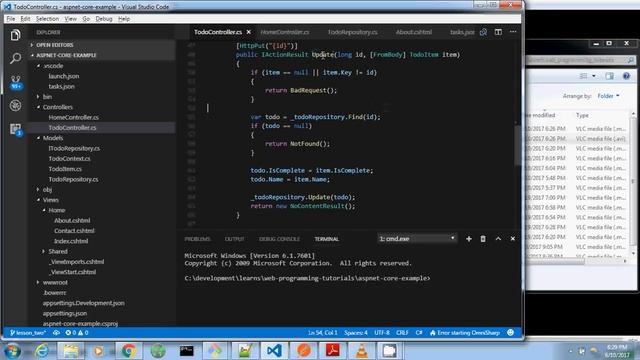Click the CRLF line ending status entry
This screenshot has height=360, width=640.
click(x=402, y=333)
